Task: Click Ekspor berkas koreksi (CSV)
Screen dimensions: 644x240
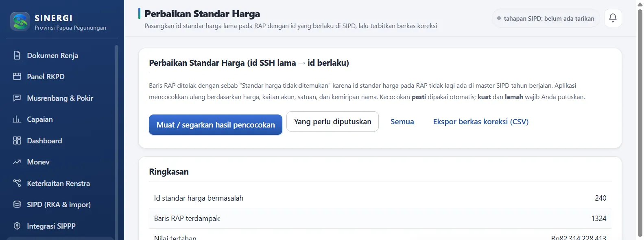Action: coord(480,121)
